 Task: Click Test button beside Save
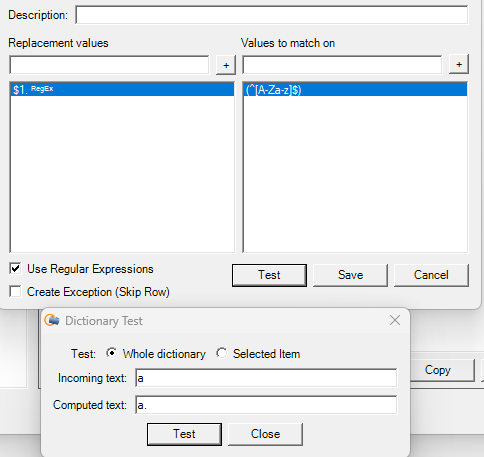coord(269,275)
